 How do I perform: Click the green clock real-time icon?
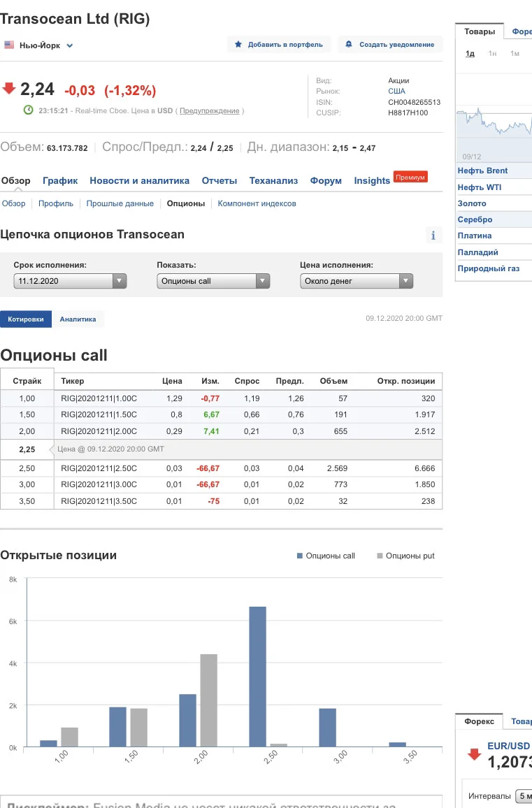pyautogui.click(x=29, y=110)
